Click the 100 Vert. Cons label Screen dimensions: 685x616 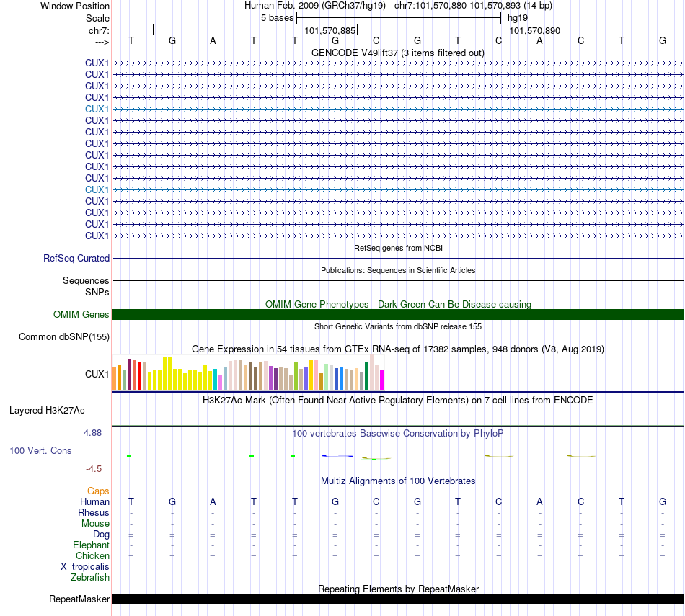coord(40,450)
